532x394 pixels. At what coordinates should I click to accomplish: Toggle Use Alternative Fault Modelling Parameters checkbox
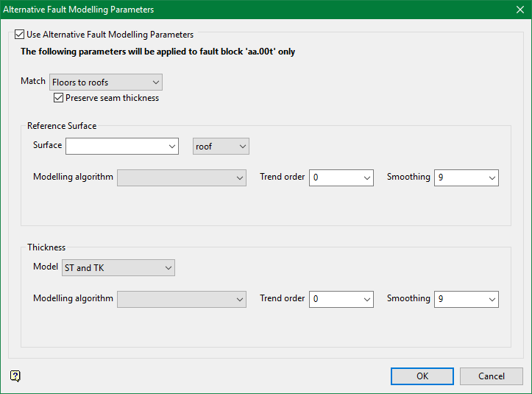(x=20, y=35)
